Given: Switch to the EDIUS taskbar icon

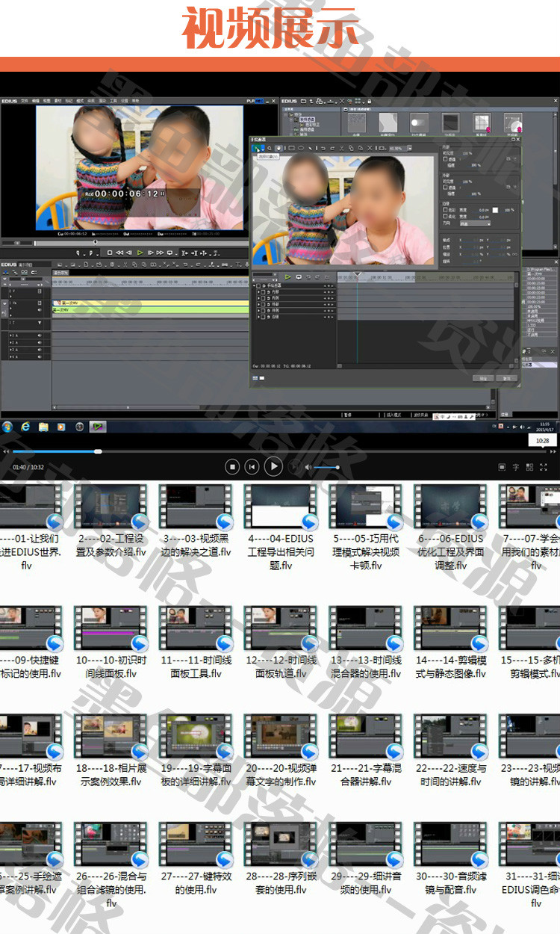Looking at the screenshot, I should point(98,427).
